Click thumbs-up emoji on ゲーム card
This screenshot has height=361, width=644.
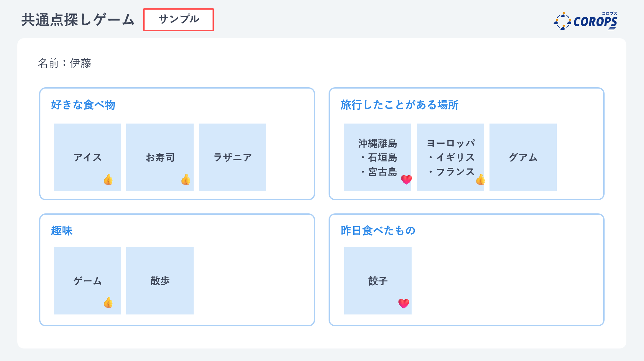click(x=108, y=302)
